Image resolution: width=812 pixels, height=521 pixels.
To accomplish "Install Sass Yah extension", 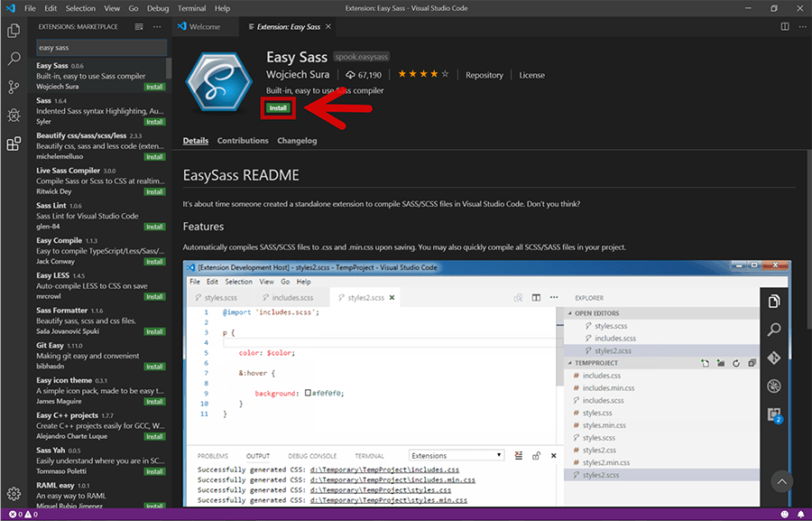I will (x=154, y=471).
